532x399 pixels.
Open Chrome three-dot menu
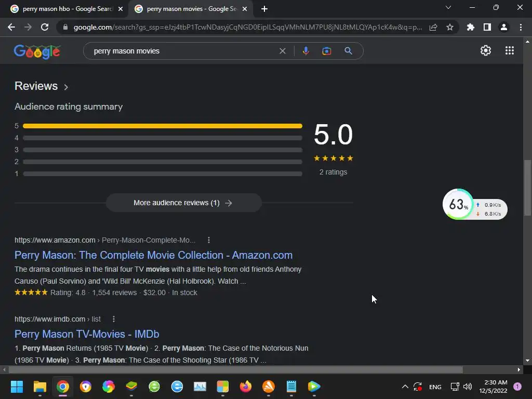521,27
